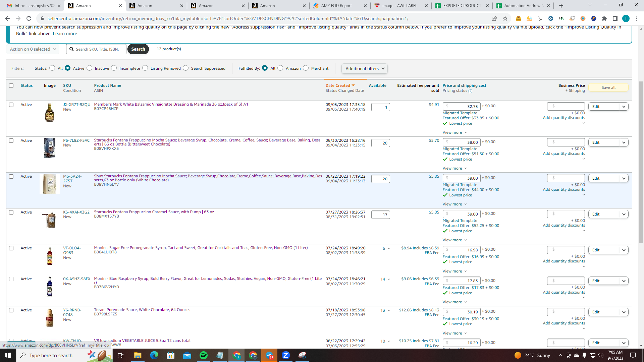Viewport: 644px width, 362px height.
Task: Click the Pricing status info icon
Action: click(470, 91)
